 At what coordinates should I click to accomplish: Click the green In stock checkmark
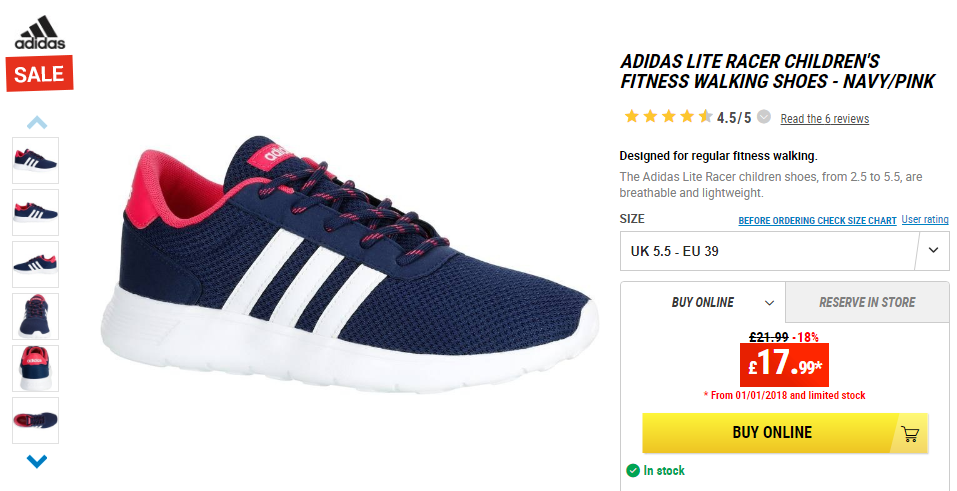[x=633, y=470]
